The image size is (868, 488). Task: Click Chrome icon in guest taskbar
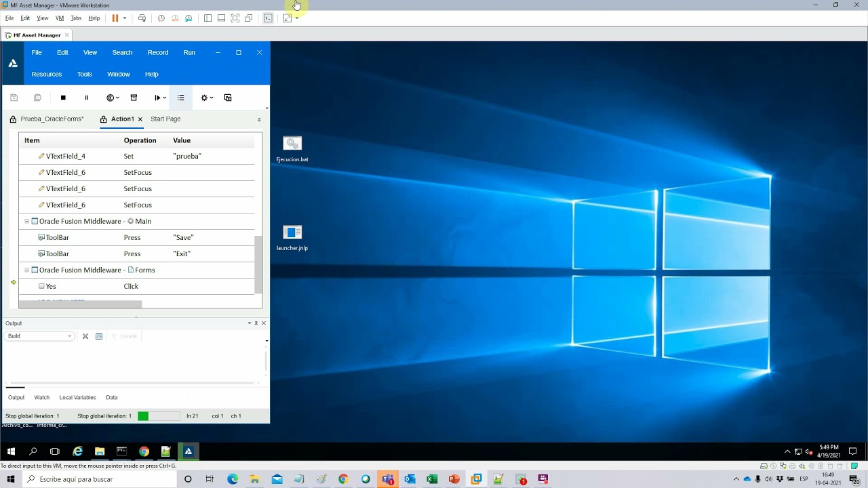[144, 451]
